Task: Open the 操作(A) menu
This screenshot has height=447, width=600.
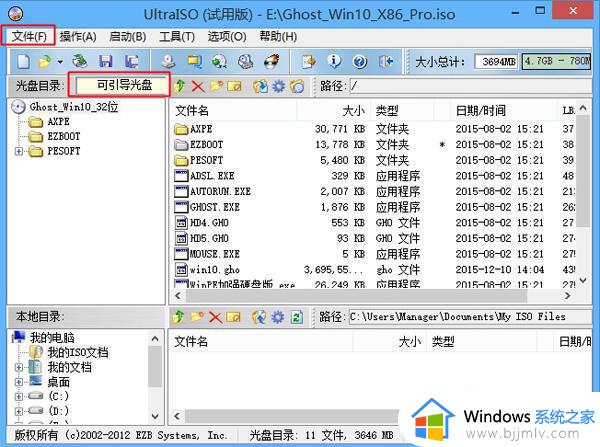Action: point(78,36)
